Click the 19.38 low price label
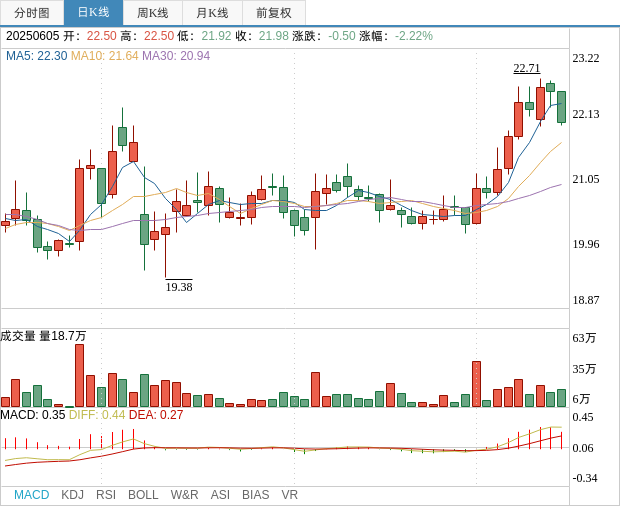The height and width of the screenshot is (506, 620). [x=179, y=287]
